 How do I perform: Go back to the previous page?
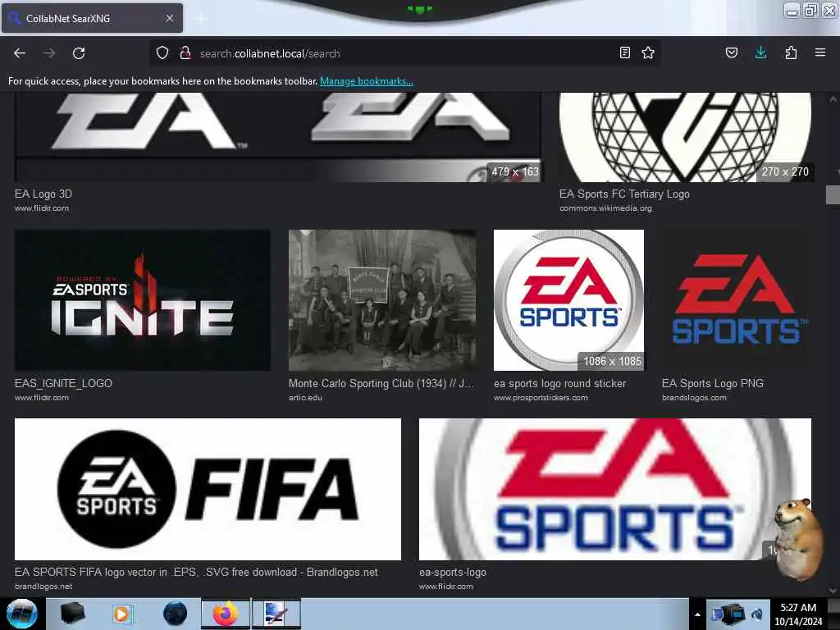coord(20,53)
